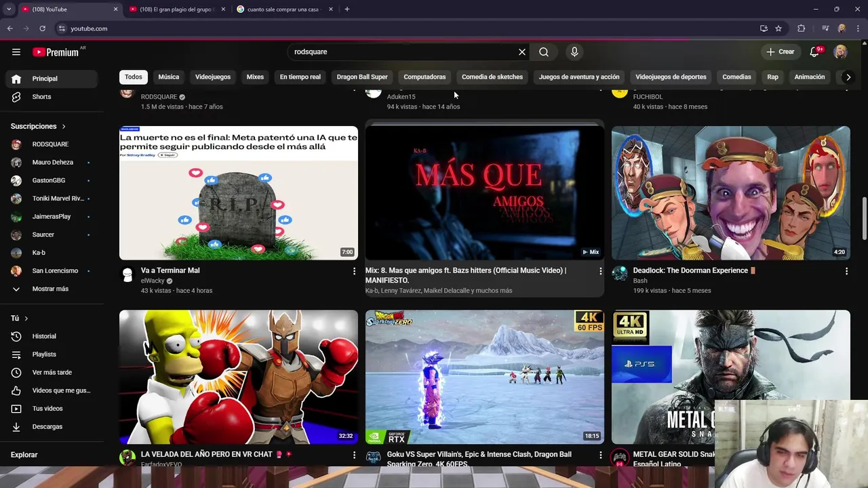868x488 pixels.
Task: Open options for Goku VS Super Villains
Action: coord(600,455)
